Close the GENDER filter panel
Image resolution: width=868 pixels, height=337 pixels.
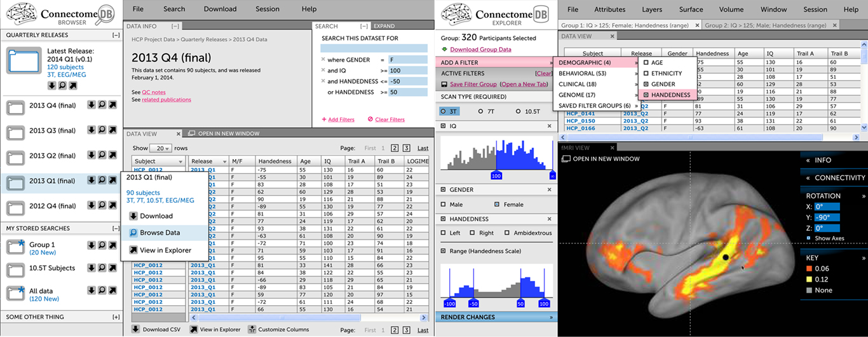pyautogui.click(x=550, y=189)
